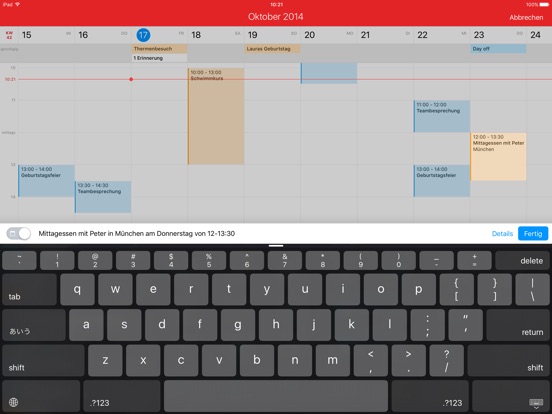Tap the left shift key
The image size is (552, 414).
[x=43, y=361]
